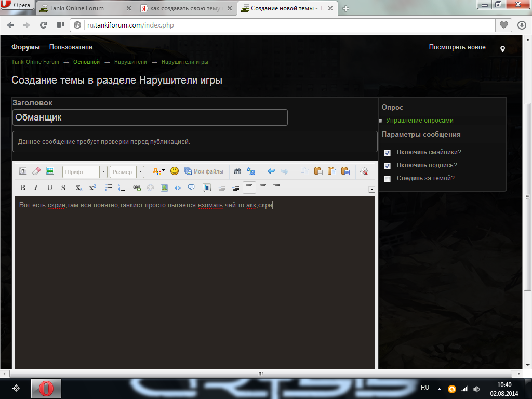Collapse the editor toolbar arrow

click(371, 189)
